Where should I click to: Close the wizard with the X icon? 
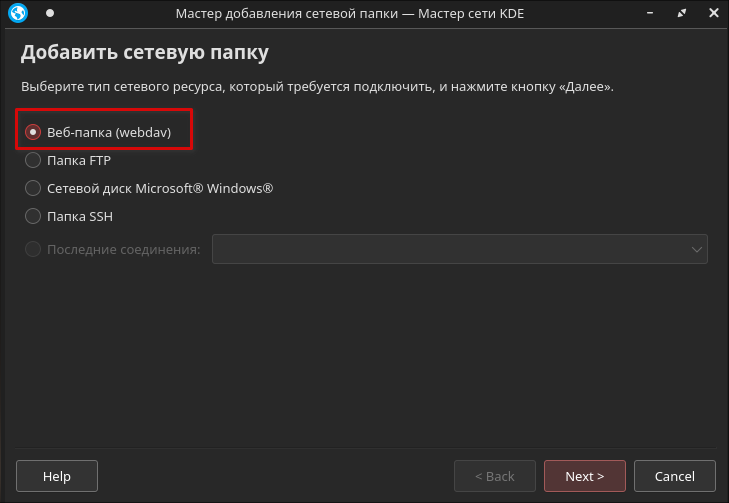(709, 14)
